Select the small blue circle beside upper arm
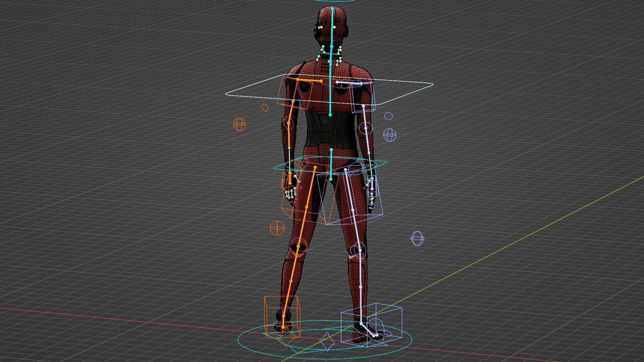 pyautogui.click(x=388, y=116)
